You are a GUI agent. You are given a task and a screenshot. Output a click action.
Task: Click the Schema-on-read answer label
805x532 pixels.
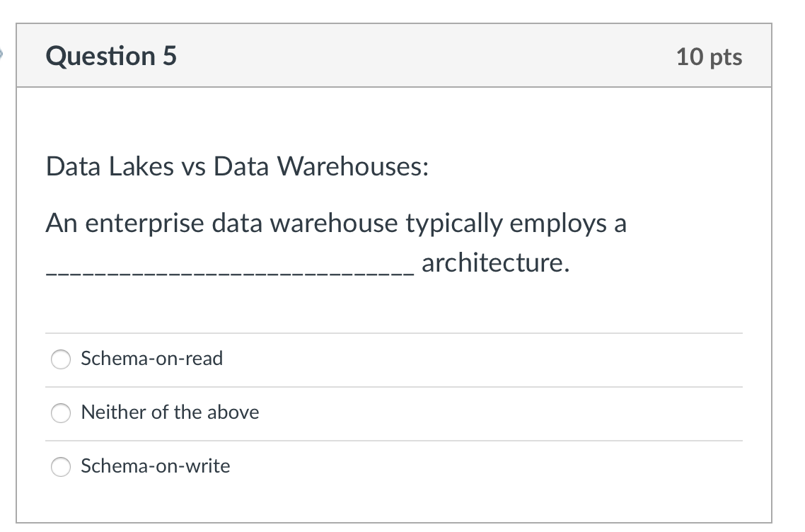[x=152, y=359]
